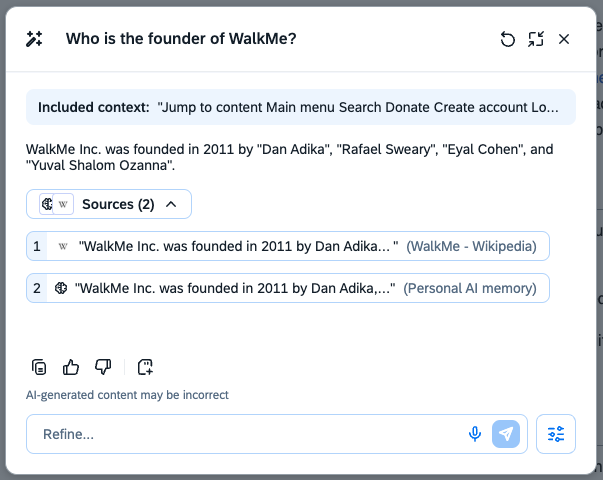Give a thumbs up to answer
The image size is (603, 480).
[x=71, y=367]
